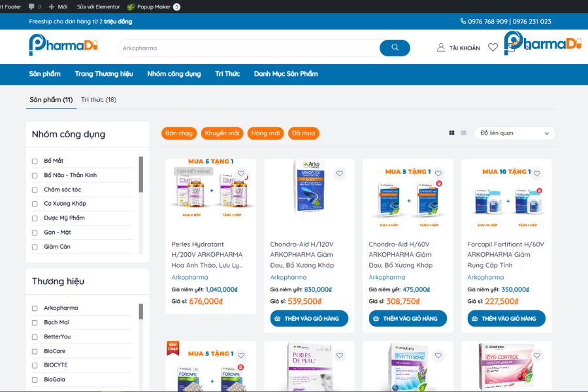Enable the BioGaia brand filter
The height and width of the screenshot is (392, 588).
click(35, 379)
